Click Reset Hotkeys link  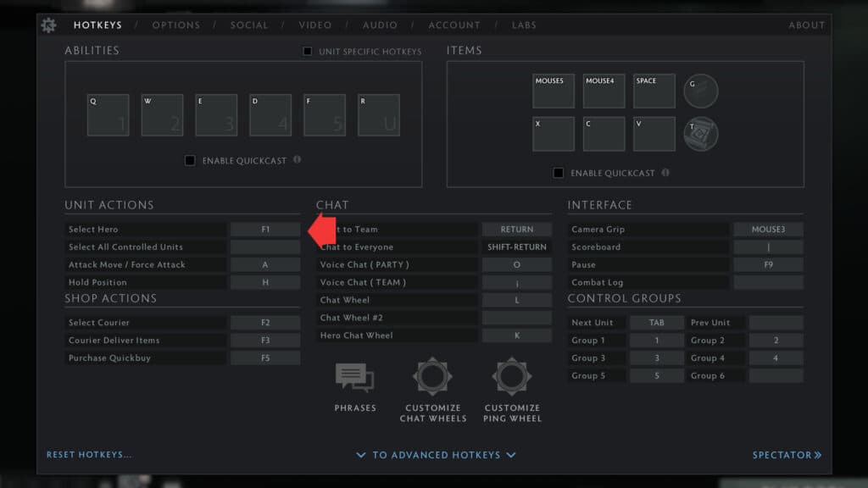pos(89,455)
